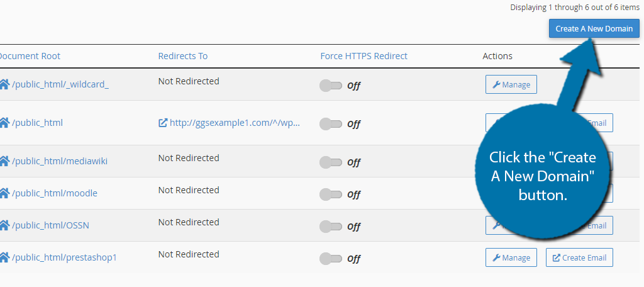Screen dimensions: 644x287
Task: Open the /public_html/moodle document root
Action: pyautogui.click(x=55, y=193)
